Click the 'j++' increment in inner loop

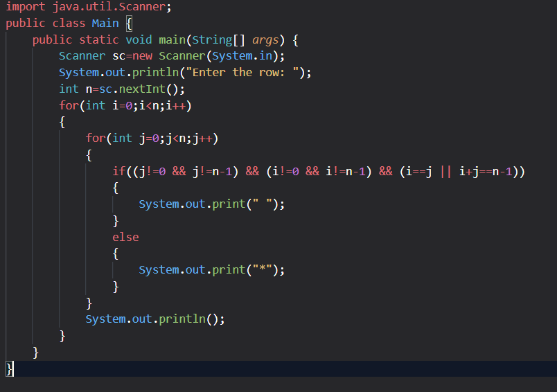point(202,138)
